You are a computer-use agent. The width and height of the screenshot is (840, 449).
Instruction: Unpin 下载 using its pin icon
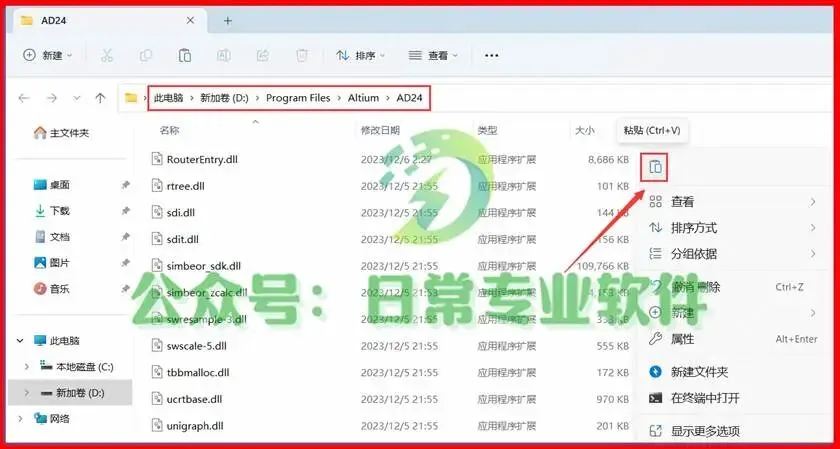click(x=125, y=211)
